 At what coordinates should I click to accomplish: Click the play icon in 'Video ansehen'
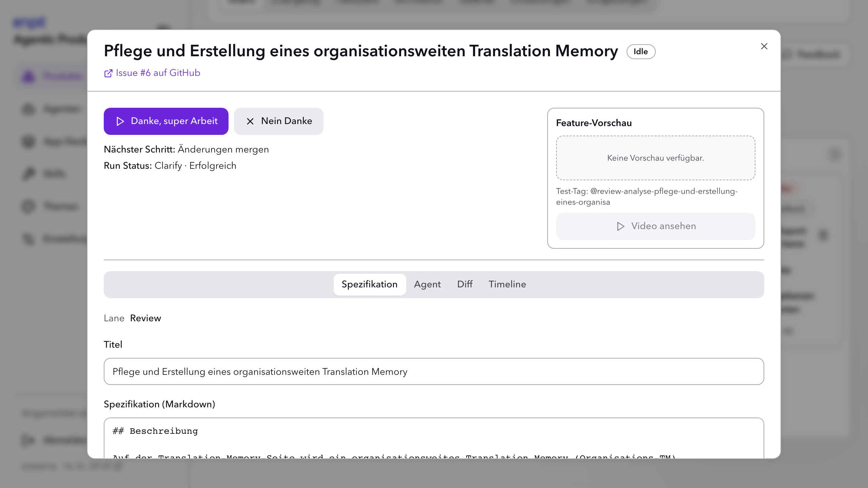[620, 226]
